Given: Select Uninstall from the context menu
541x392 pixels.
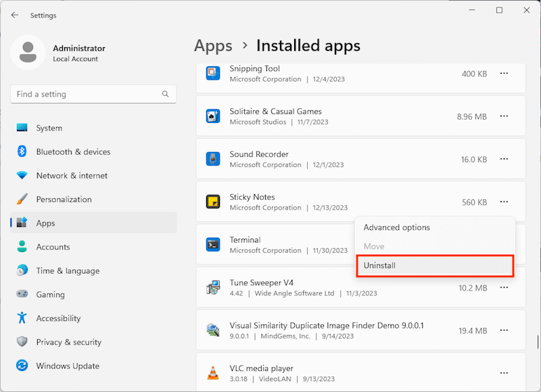Looking at the screenshot, I should 435,266.
